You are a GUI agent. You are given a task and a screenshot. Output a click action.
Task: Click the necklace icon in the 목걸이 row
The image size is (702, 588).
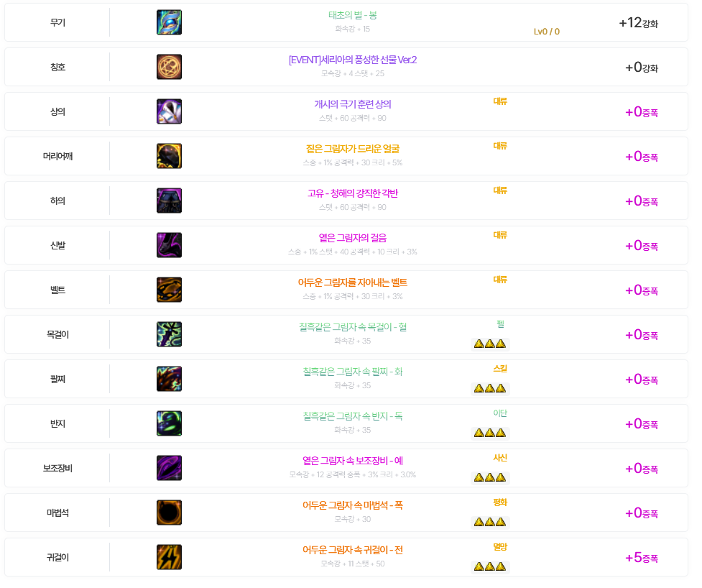coord(169,334)
